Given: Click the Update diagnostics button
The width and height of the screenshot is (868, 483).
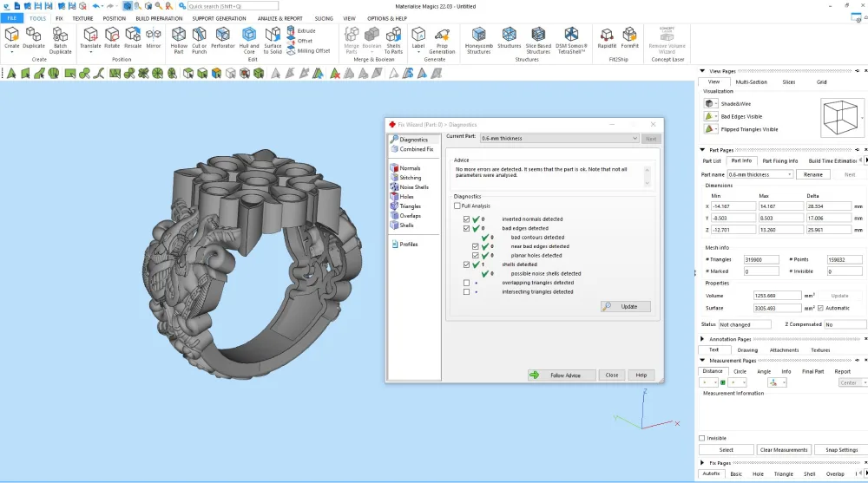Looking at the screenshot, I should (x=626, y=306).
